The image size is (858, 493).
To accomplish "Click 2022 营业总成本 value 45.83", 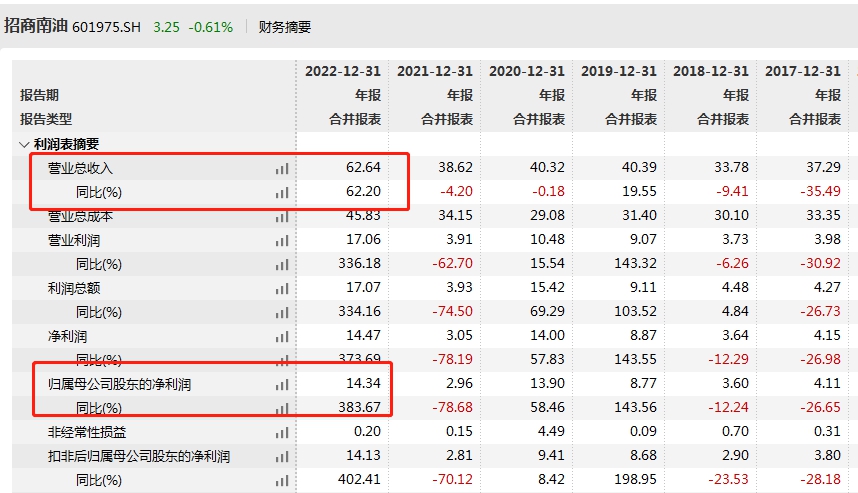I will pyautogui.click(x=363, y=216).
